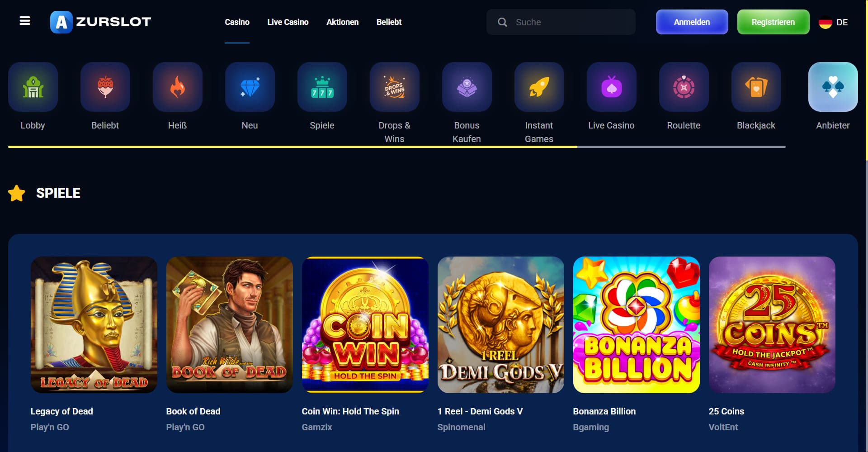This screenshot has height=452, width=868.
Task: Select the Bonus Kaufen category
Action: pos(467,87)
